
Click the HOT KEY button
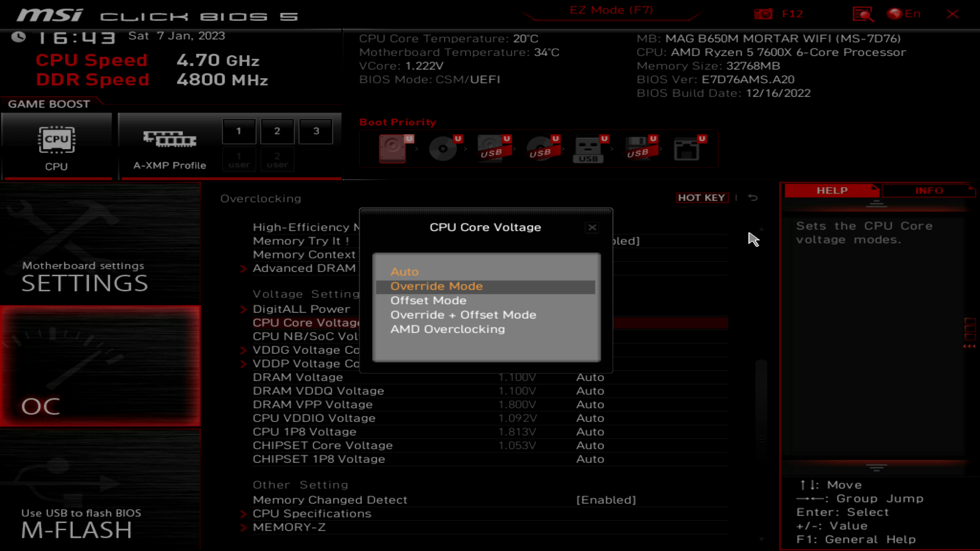702,198
